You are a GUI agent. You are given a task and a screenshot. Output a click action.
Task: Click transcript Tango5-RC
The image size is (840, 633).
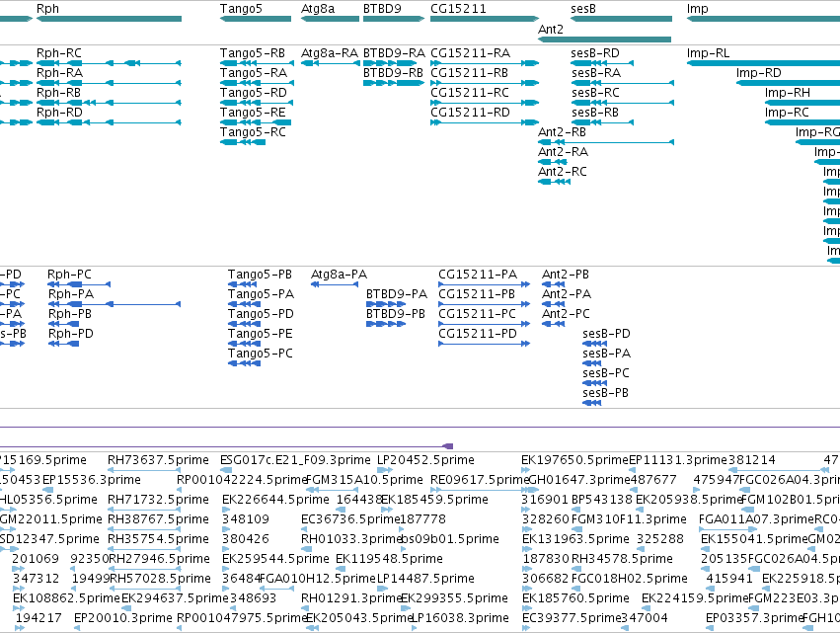coord(243,142)
